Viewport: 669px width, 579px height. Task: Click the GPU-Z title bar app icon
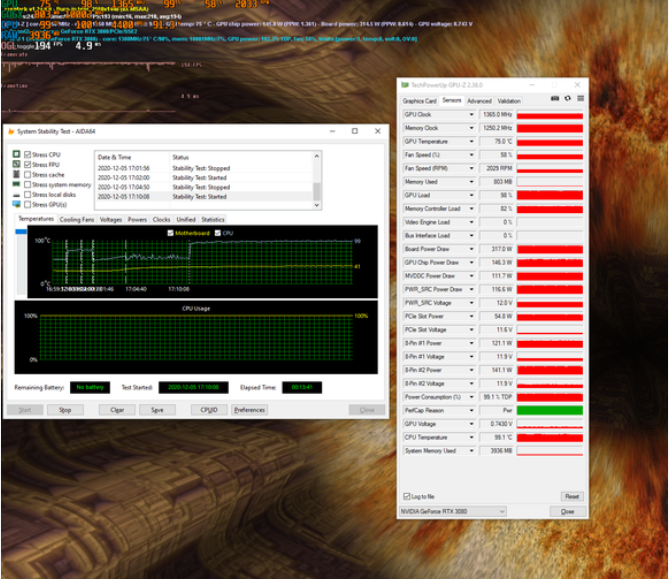[404, 85]
